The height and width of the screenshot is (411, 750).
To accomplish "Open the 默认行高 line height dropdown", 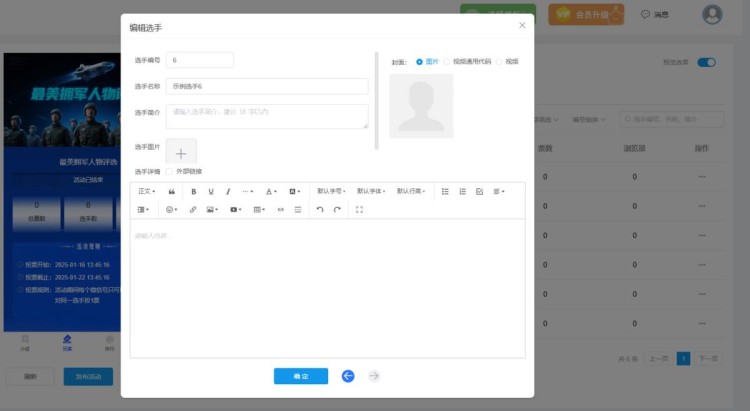I will (x=411, y=191).
